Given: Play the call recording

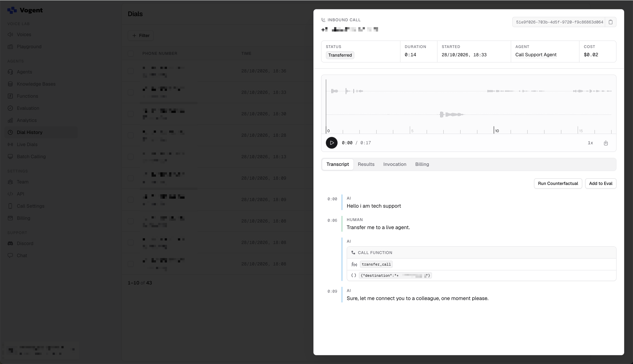Looking at the screenshot, I should pyautogui.click(x=332, y=143).
